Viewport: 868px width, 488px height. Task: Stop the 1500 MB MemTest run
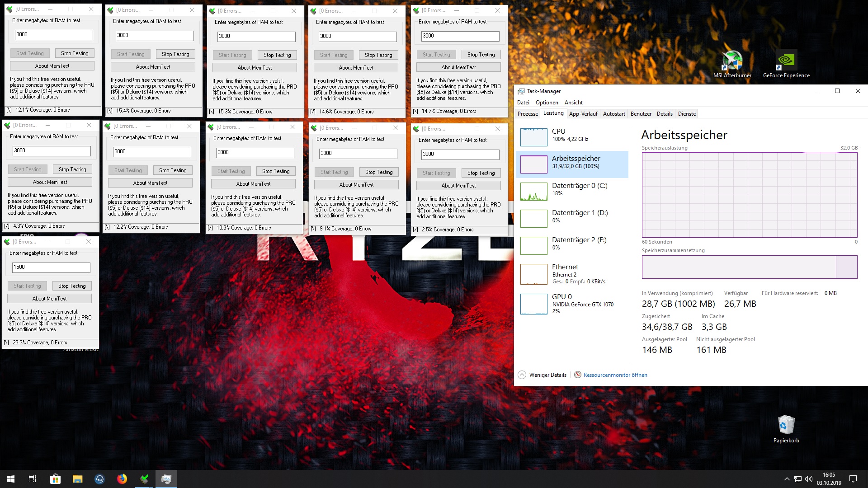[71, 286]
